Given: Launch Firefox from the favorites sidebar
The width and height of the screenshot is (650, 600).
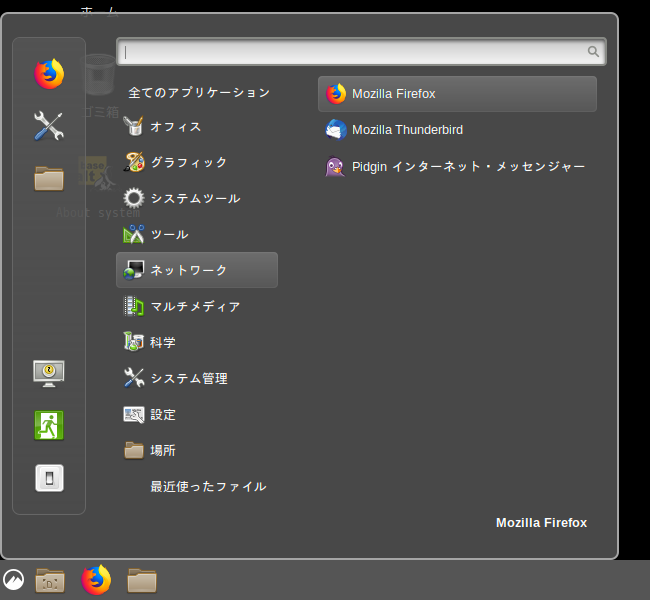Looking at the screenshot, I should click(x=49, y=74).
